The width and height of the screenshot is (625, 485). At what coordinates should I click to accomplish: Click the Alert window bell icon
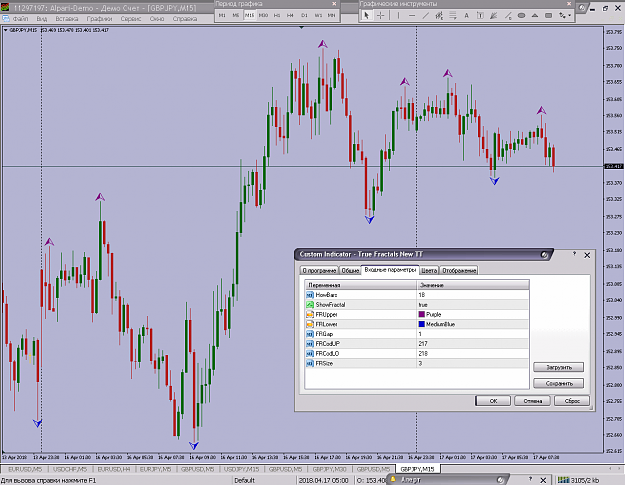[393, 479]
